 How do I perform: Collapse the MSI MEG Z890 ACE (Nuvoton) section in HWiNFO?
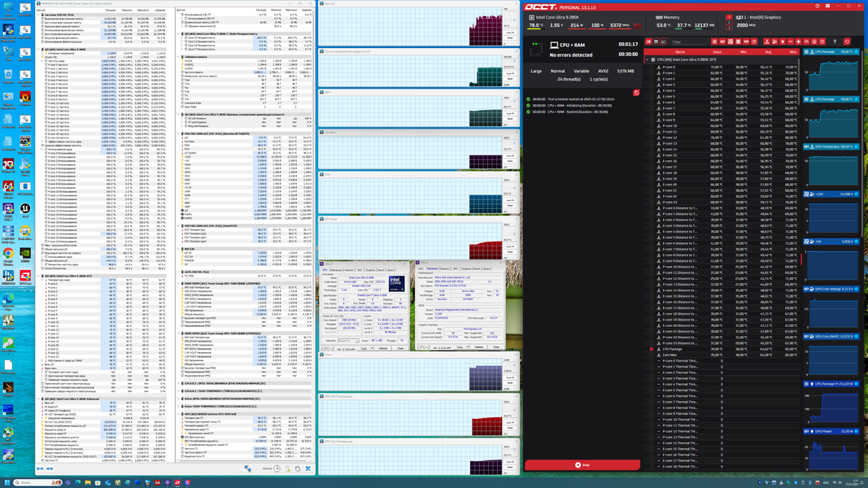179,133
